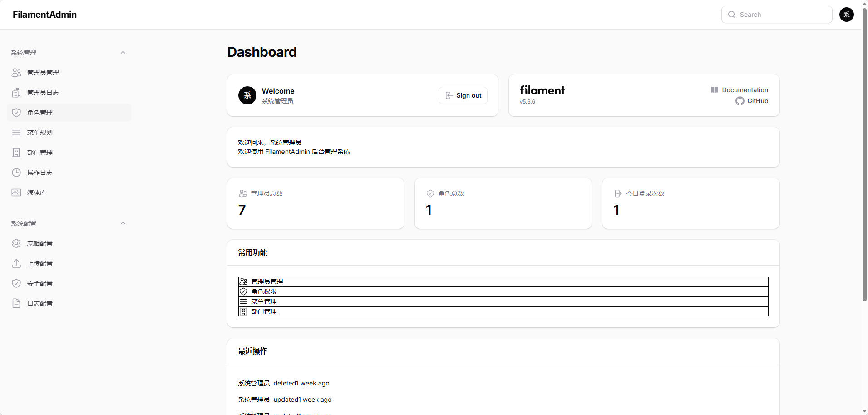Click users icon in 常用功能 管理员管理 row
The width and height of the screenshot is (868, 415).
243,282
